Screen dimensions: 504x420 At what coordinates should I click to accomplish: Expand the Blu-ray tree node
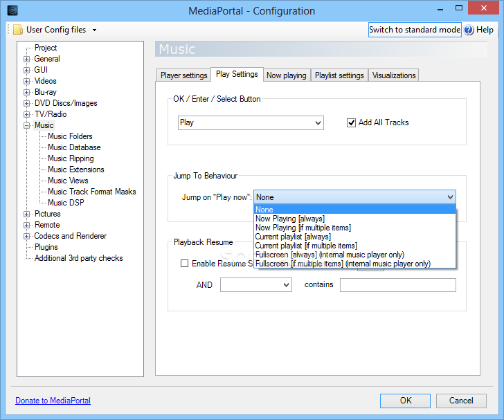(x=27, y=92)
